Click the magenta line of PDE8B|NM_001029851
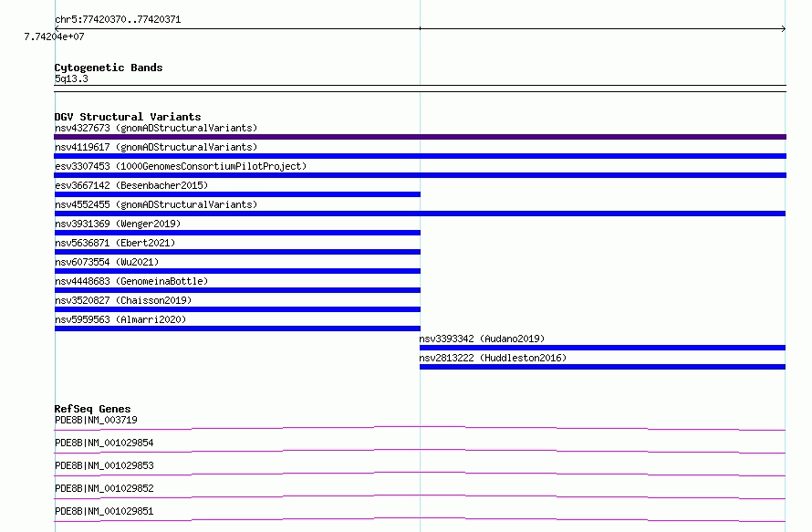 point(420,519)
